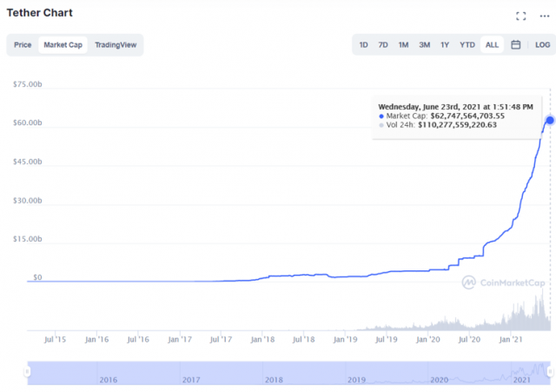The height and width of the screenshot is (392, 556).
Task: Open the three-dot more options menu
Action: [545, 16]
